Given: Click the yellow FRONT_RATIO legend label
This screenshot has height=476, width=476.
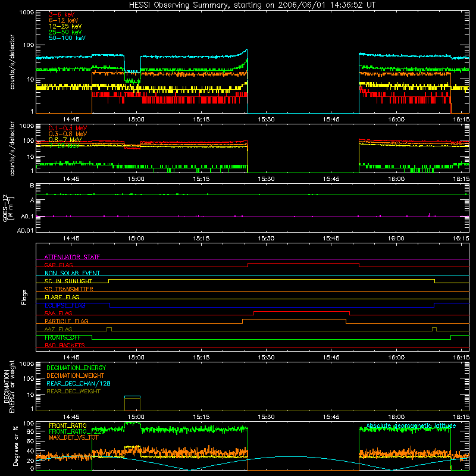Looking at the screenshot, I should [x=68, y=425].
